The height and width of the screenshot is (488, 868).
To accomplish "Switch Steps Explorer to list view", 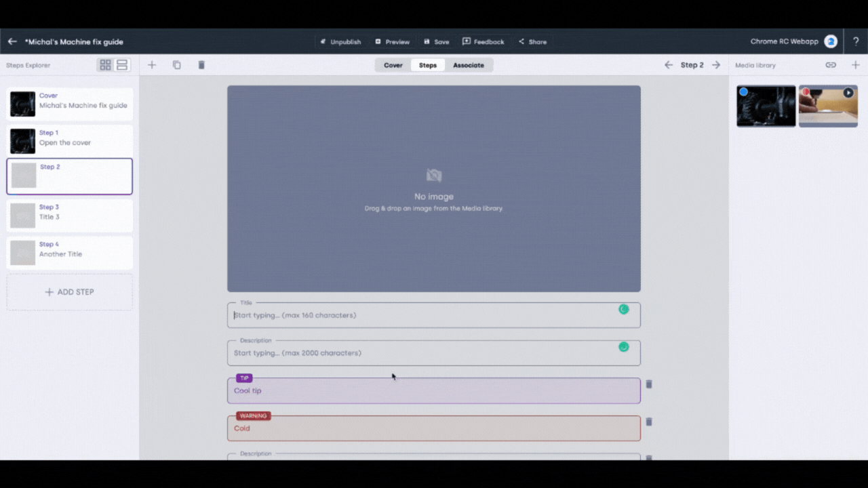I will (122, 65).
